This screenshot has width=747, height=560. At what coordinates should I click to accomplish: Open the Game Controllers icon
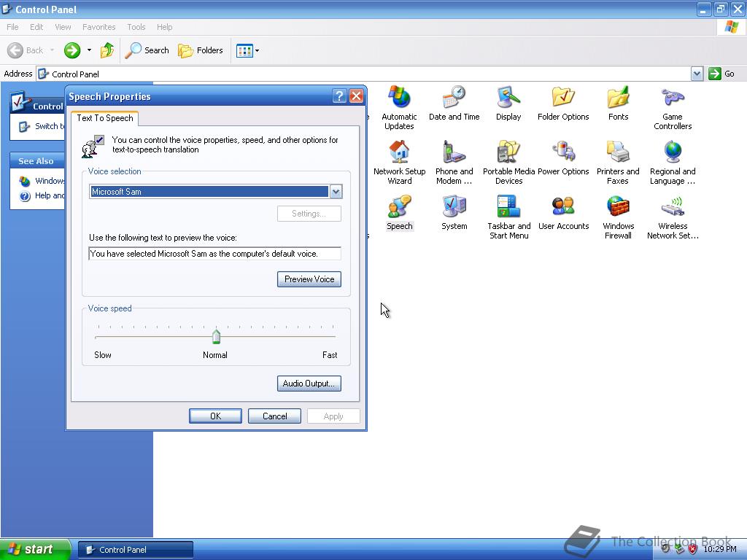[x=673, y=108]
